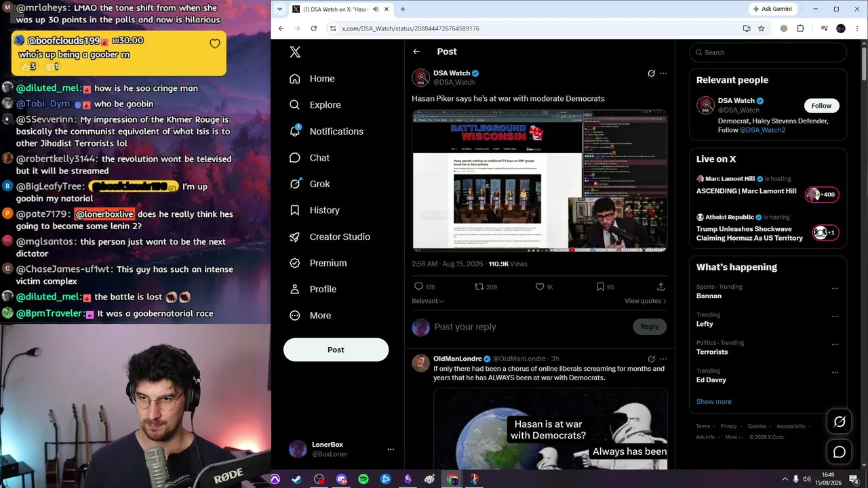Bookmark this page with the star icon
The height and width of the screenshot is (488, 868).
(x=761, y=28)
